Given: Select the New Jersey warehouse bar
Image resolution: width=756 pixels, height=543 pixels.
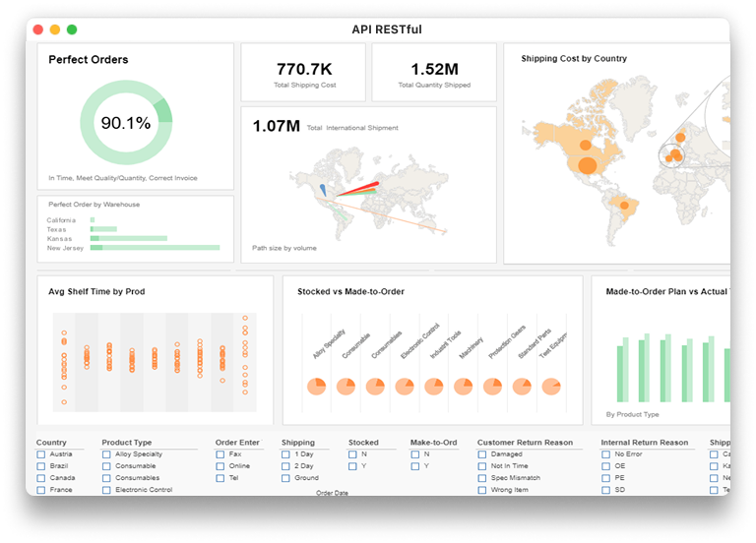Looking at the screenshot, I should (156, 248).
